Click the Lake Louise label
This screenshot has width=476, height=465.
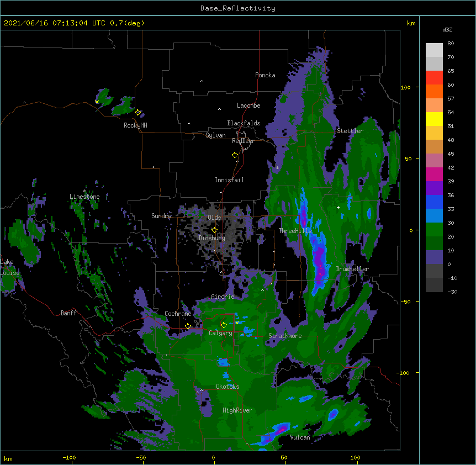(x=10, y=267)
